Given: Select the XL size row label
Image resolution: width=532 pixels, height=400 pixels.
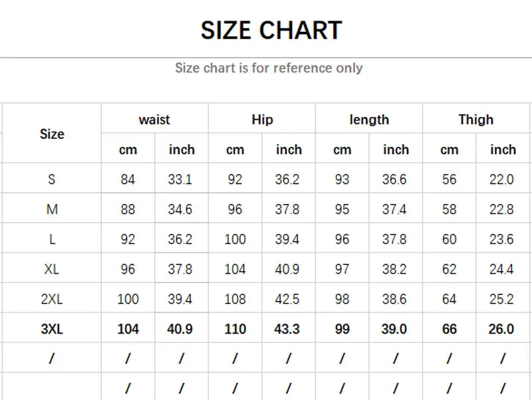Looking at the screenshot, I should 52,269.
